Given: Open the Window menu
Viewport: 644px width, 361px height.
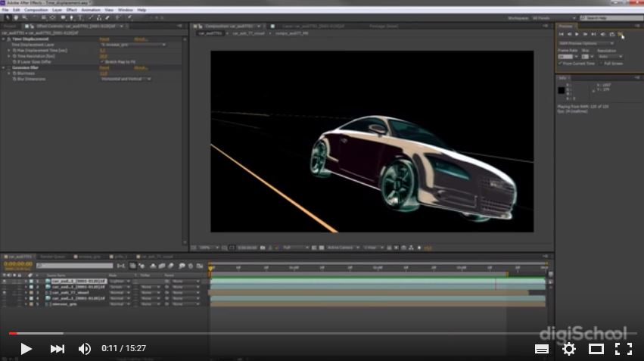Looking at the screenshot, I should pyautogui.click(x=126, y=10).
